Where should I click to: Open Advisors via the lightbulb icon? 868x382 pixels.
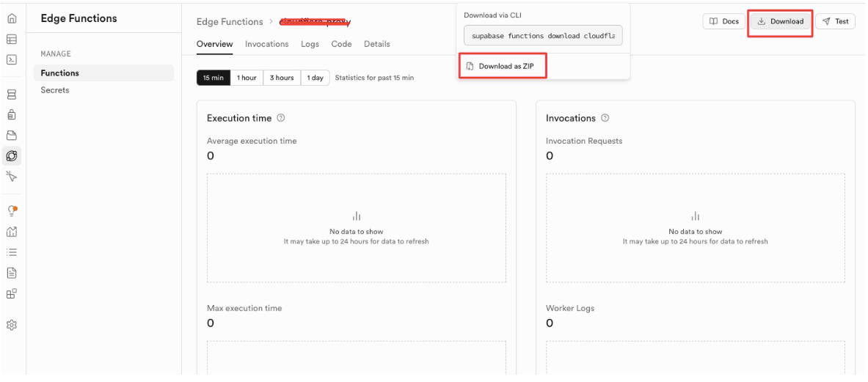click(x=12, y=211)
